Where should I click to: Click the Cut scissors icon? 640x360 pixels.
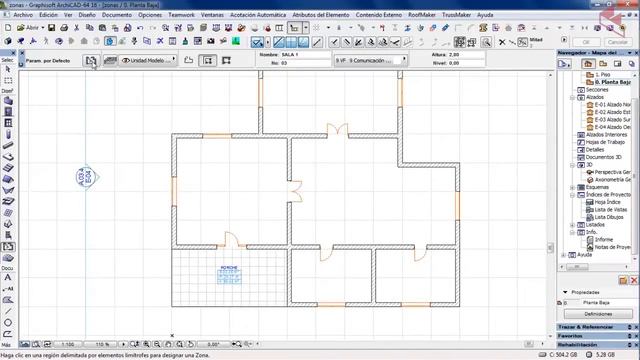tap(76, 28)
